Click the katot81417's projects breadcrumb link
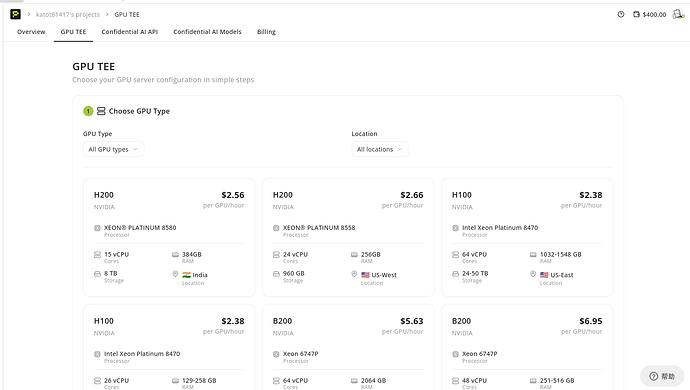Image resolution: width=690 pixels, height=390 pixels. pos(68,15)
